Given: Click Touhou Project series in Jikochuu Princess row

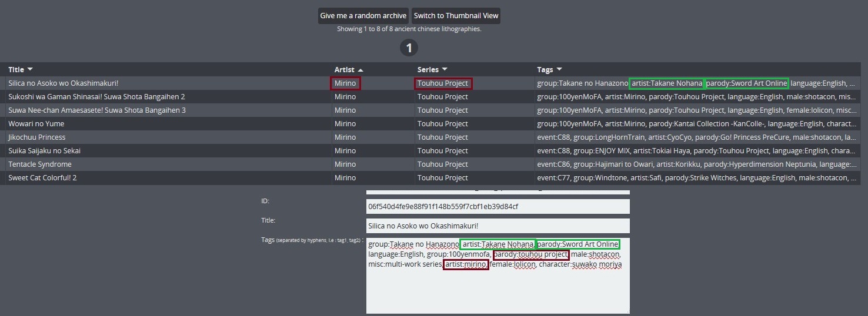Looking at the screenshot, I should pyautogui.click(x=443, y=137).
